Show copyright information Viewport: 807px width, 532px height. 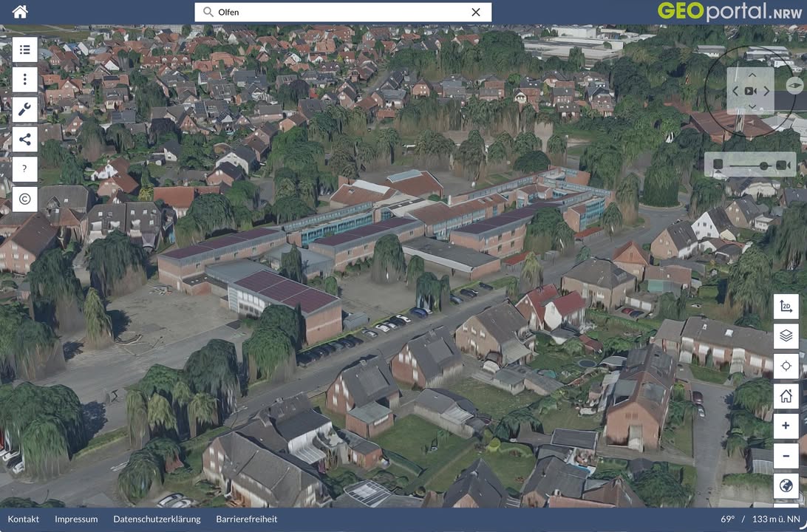[x=24, y=199]
